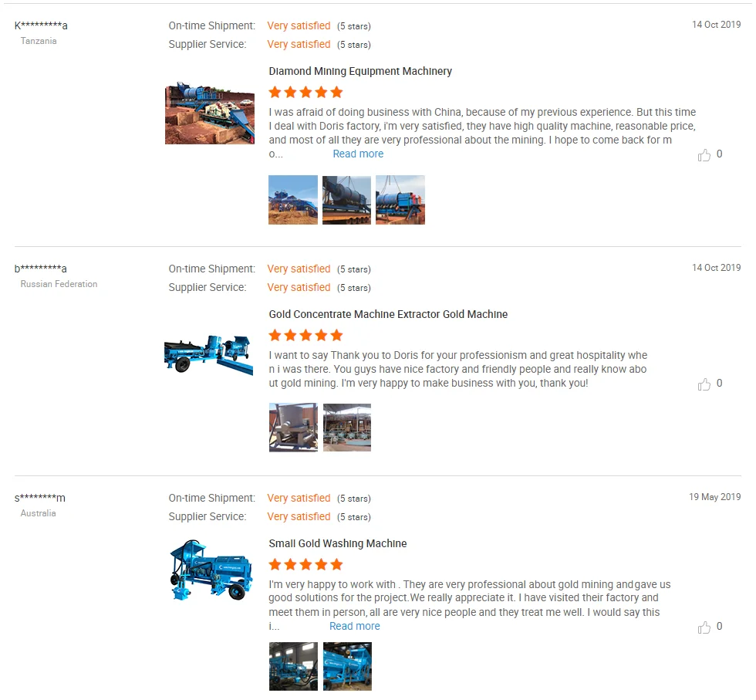
Task: Open first photo in Tanzania review gallery
Action: [x=293, y=200]
